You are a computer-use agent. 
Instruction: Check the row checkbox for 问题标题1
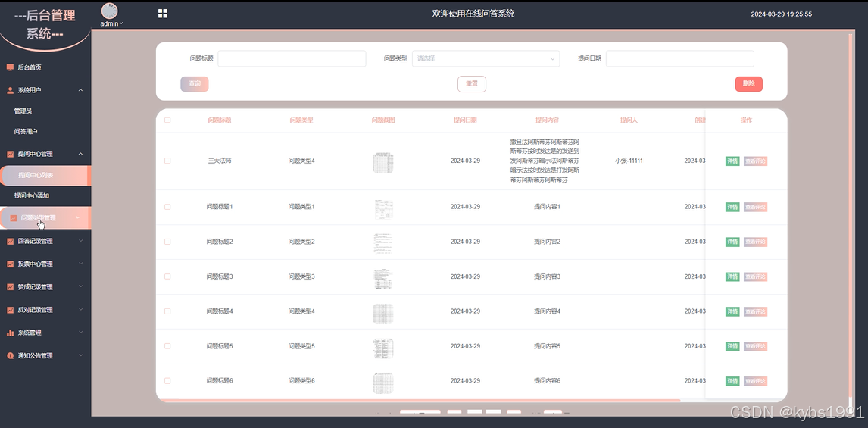coord(167,207)
